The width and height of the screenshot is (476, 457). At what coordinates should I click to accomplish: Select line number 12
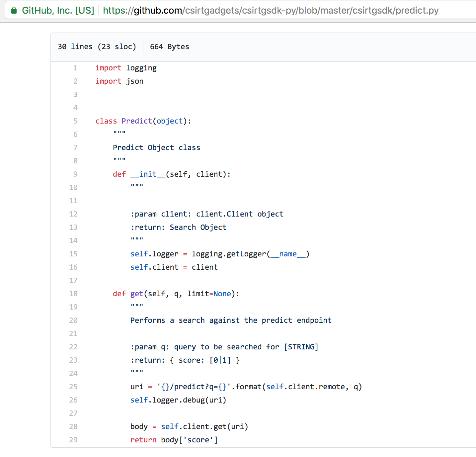[x=73, y=214]
